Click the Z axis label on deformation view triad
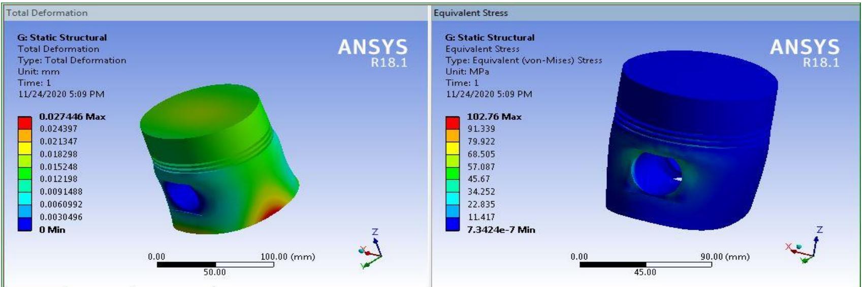Screen dimensions: 868x287 click(375, 232)
